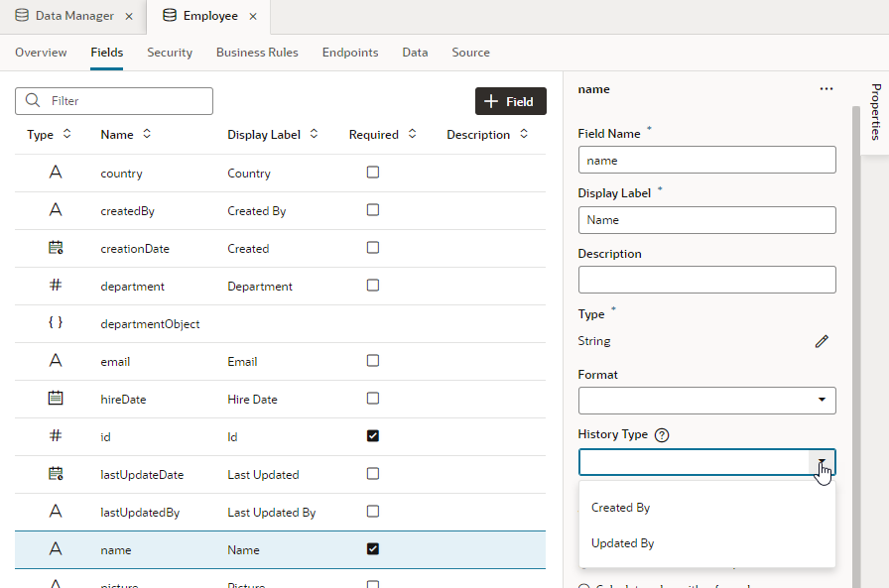
Task: Click the add Field button
Action: (510, 101)
